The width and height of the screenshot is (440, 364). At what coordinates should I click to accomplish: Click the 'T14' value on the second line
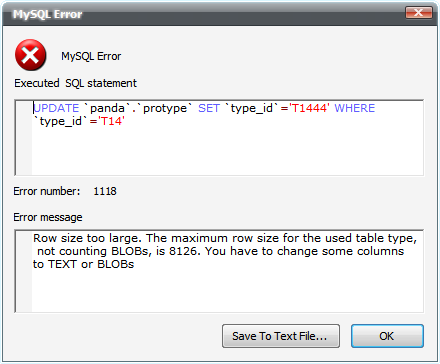tap(111, 121)
